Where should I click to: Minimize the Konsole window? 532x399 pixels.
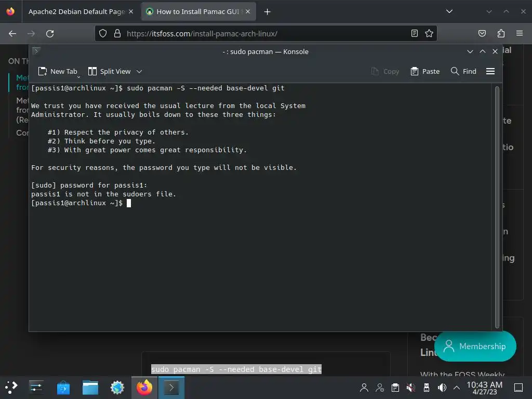pos(470,51)
